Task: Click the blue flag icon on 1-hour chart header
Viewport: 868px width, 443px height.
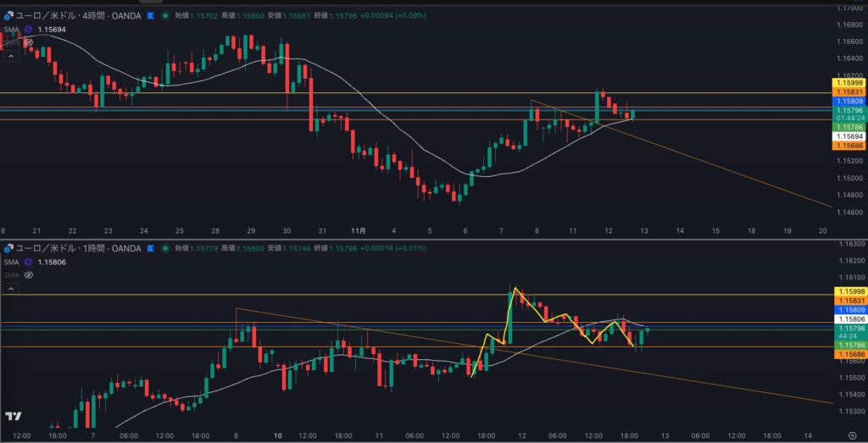Action: 151,248
